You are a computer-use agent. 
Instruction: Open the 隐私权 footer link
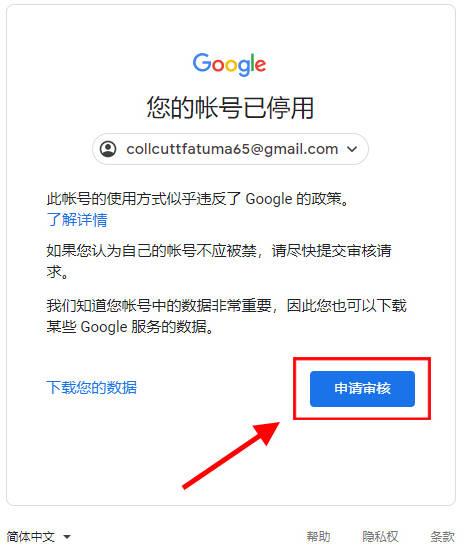coord(380,536)
